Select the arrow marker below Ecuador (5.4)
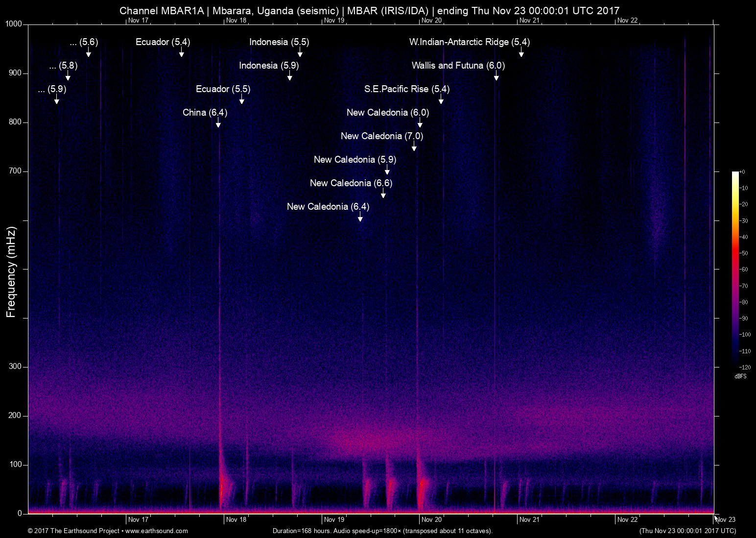Viewport: 756px width, 538px height. 182,52
